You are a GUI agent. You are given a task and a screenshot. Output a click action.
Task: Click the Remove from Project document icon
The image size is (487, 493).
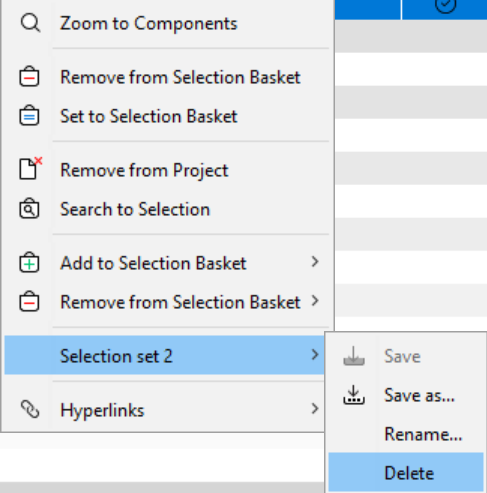coord(31,168)
